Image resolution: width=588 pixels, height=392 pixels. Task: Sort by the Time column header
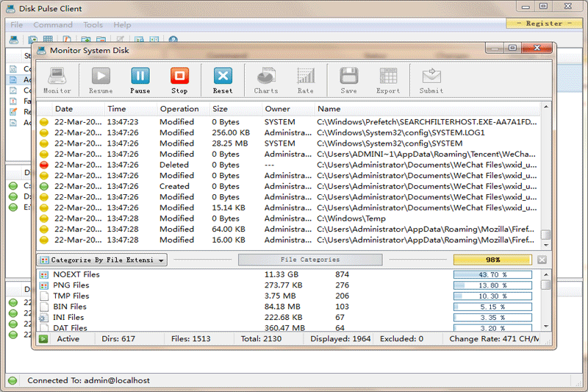pyautogui.click(x=131, y=109)
